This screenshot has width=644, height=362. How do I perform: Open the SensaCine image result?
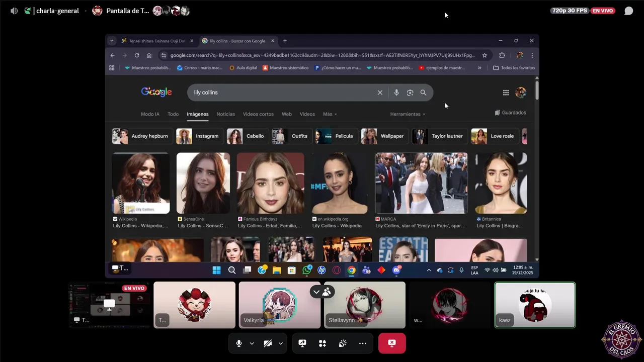(x=203, y=184)
